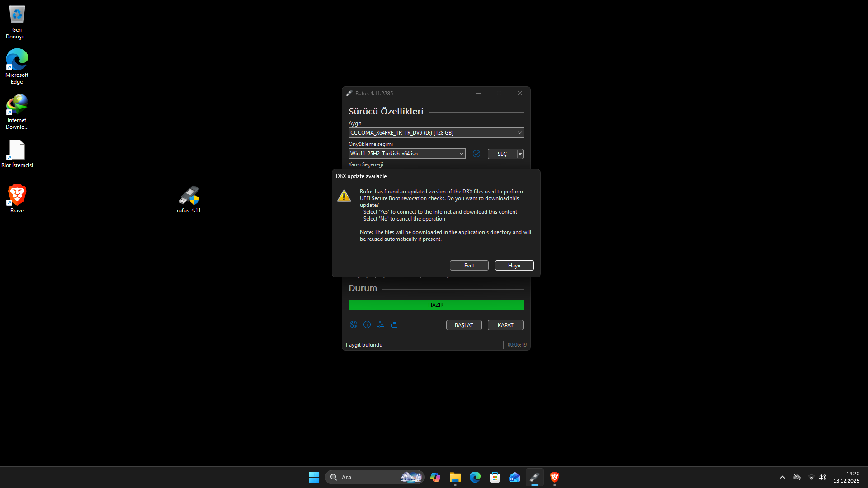This screenshot has width=868, height=488.
Task: Open Rufus log icon
Action: click(x=394, y=324)
